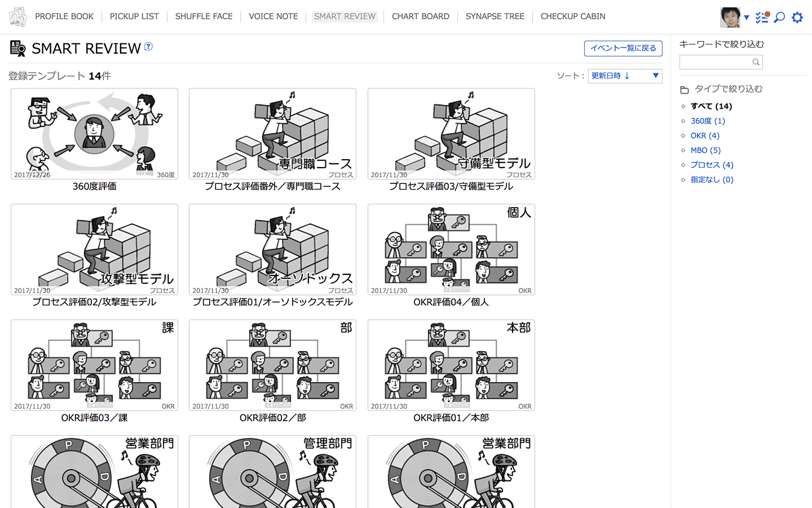Filter by すべて (14)

[711, 106]
